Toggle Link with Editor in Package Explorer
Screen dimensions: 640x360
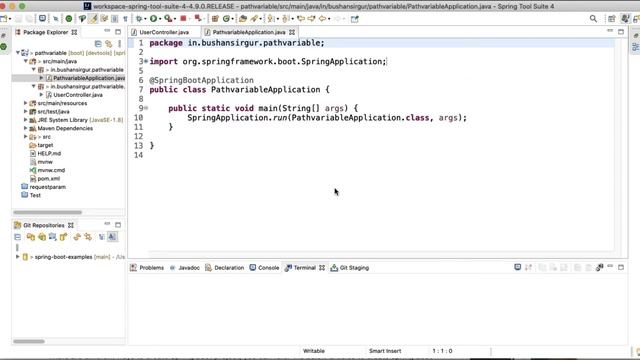[109, 43]
